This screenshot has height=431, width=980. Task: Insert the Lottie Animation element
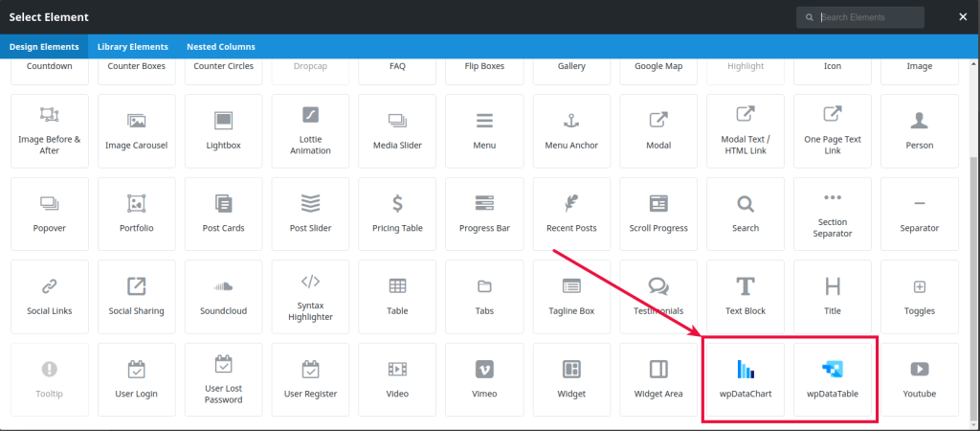pos(310,131)
